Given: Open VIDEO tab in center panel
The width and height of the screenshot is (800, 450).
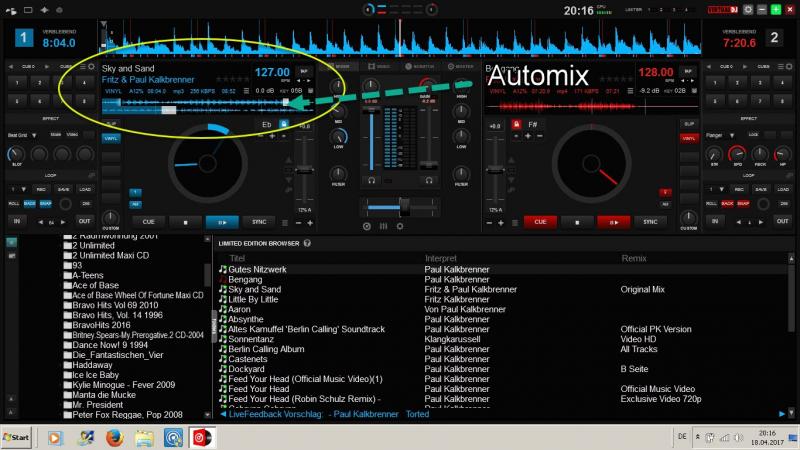Looking at the screenshot, I should (379, 67).
